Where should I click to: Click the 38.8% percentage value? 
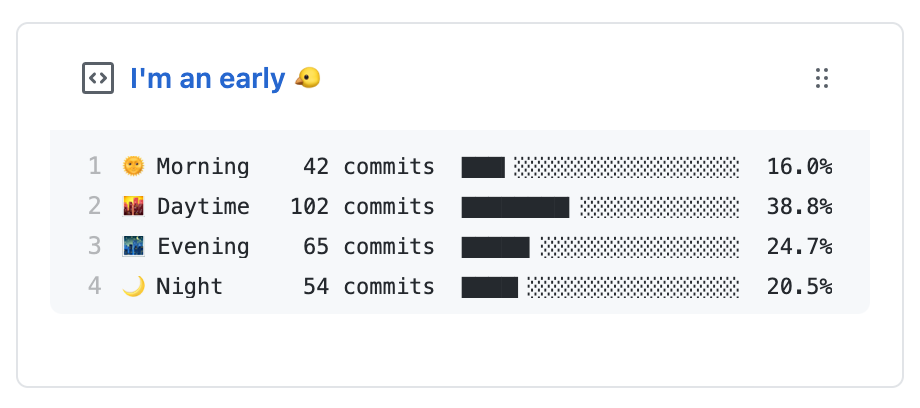(x=799, y=207)
